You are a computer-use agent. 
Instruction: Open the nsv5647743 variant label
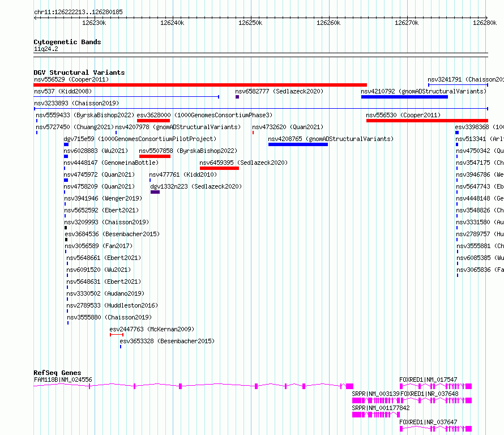480,186
